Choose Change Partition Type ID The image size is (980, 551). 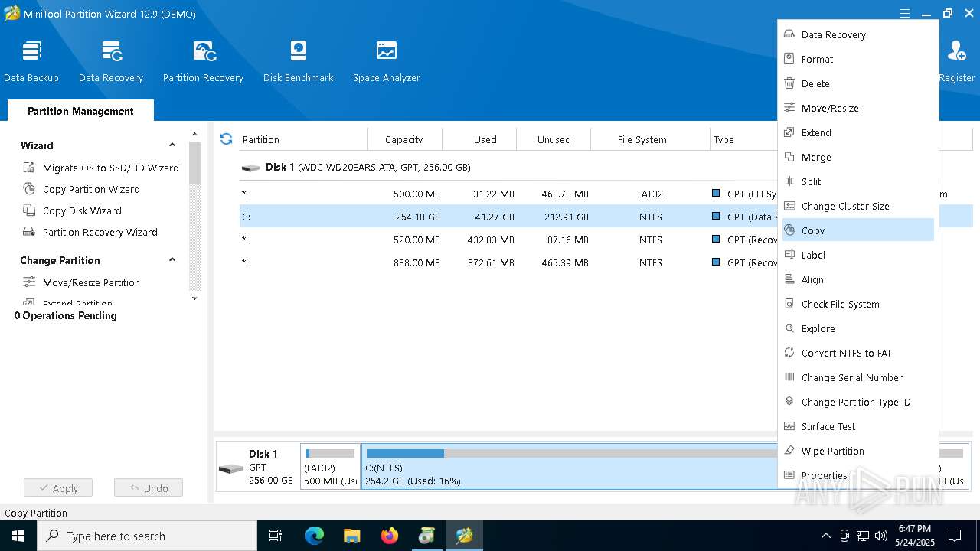[857, 402]
